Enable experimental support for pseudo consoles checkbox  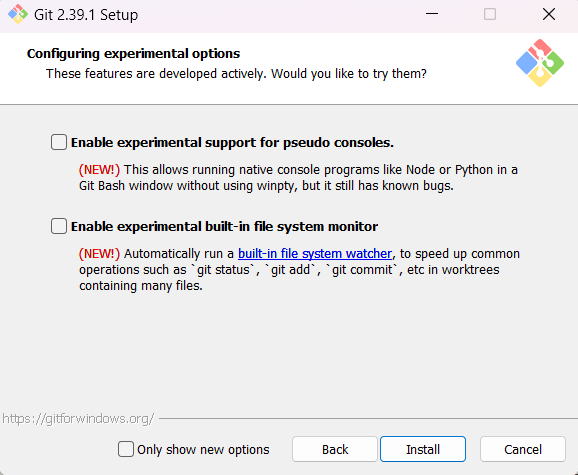click(59, 142)
